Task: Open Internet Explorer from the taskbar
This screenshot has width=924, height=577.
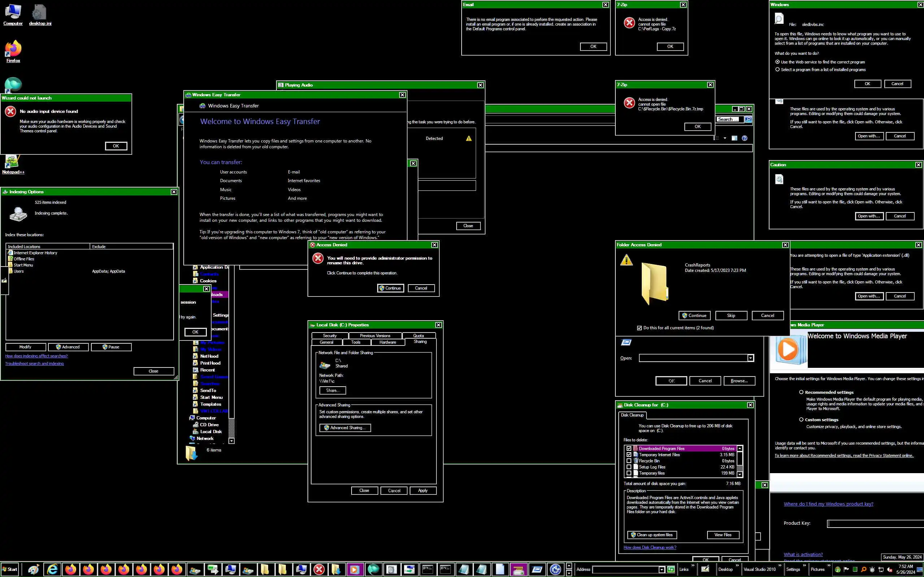Action: [x=52, y=569]
